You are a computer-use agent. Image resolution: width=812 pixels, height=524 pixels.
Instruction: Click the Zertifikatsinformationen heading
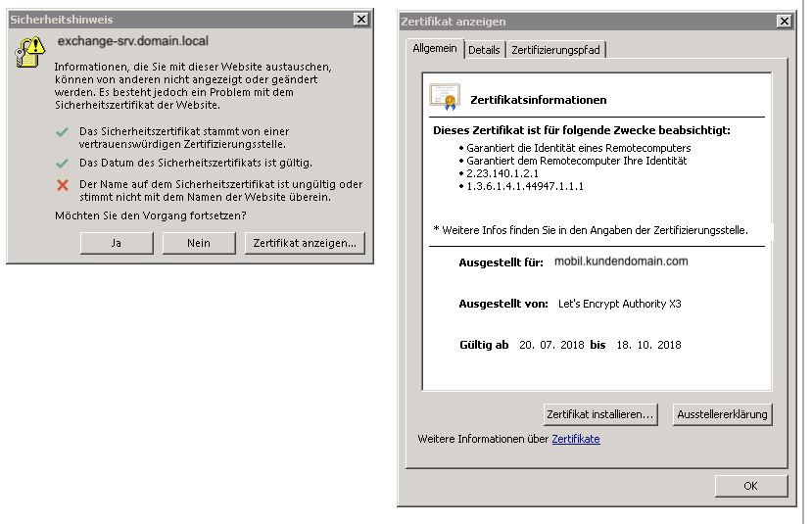click(x=539, y=100)
